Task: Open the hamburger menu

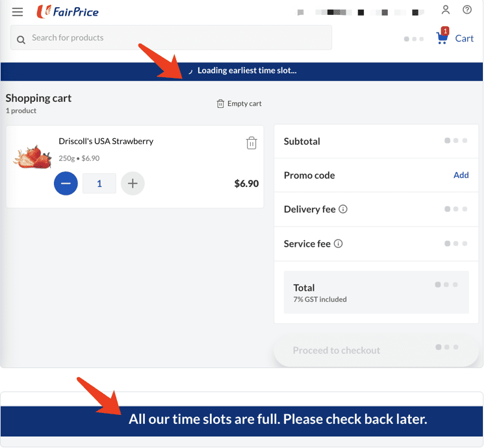Action: click(x=18, y=12)
